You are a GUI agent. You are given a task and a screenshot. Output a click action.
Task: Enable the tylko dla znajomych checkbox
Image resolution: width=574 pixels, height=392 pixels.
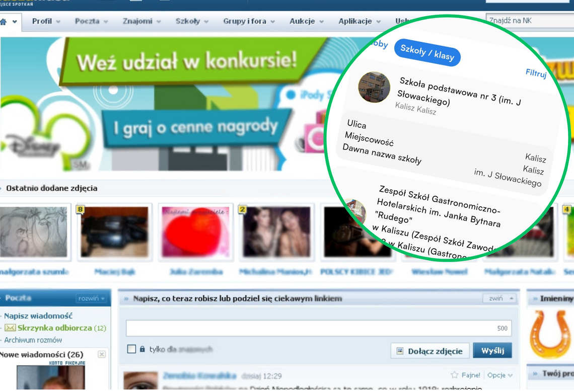132,349
